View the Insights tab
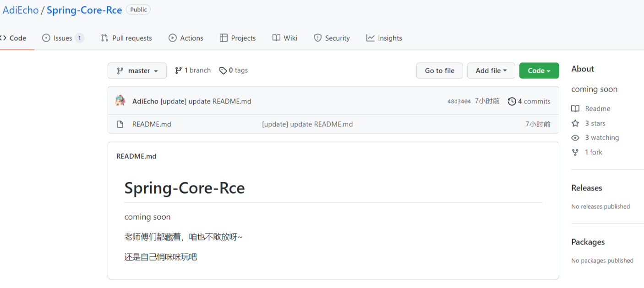644x288 pixels. 384,38
